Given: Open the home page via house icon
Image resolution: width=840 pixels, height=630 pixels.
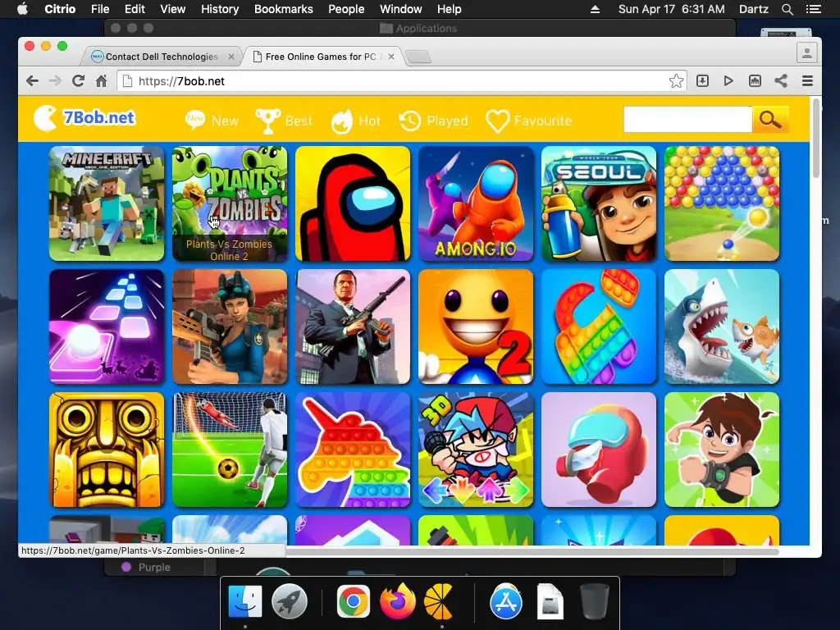Looking at the screenshot, I should coord(101,81).
